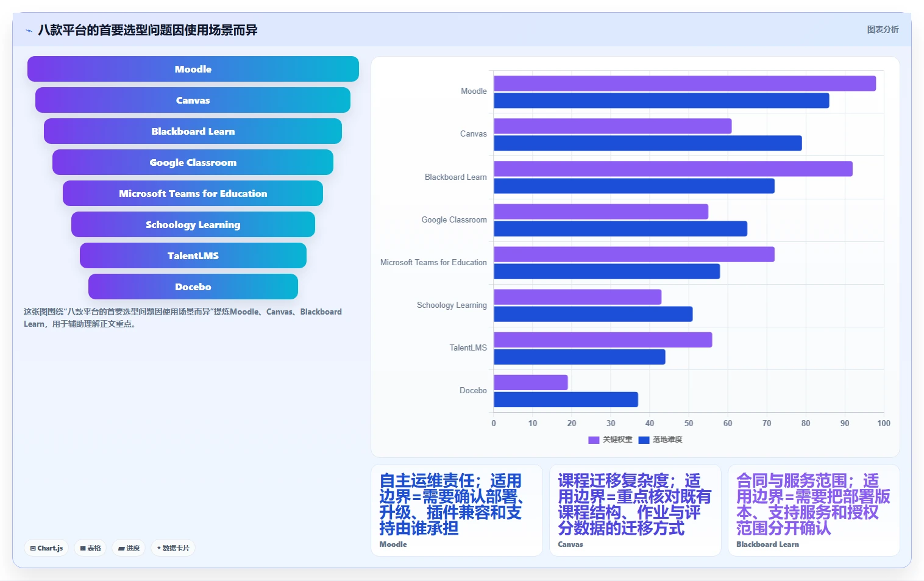Click Google Classroom purple bar
This screenshot has height=581, width=924.
coord(601,212)
